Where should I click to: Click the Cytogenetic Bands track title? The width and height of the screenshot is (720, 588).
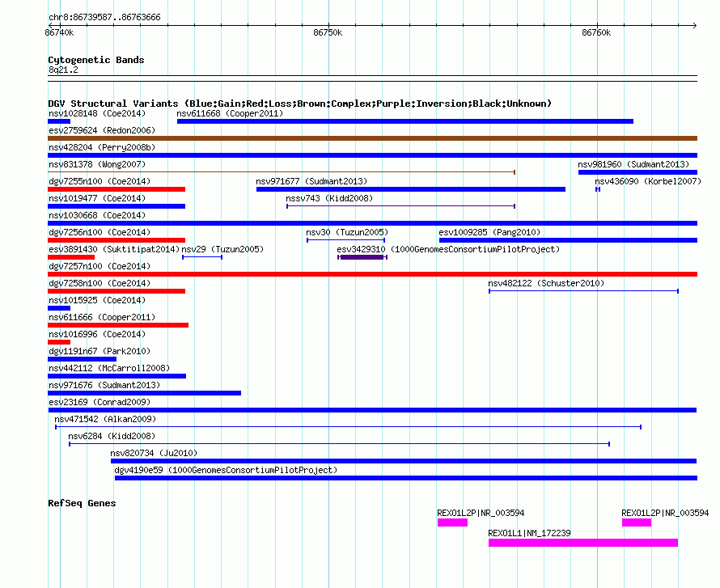(x=96, y=60)
